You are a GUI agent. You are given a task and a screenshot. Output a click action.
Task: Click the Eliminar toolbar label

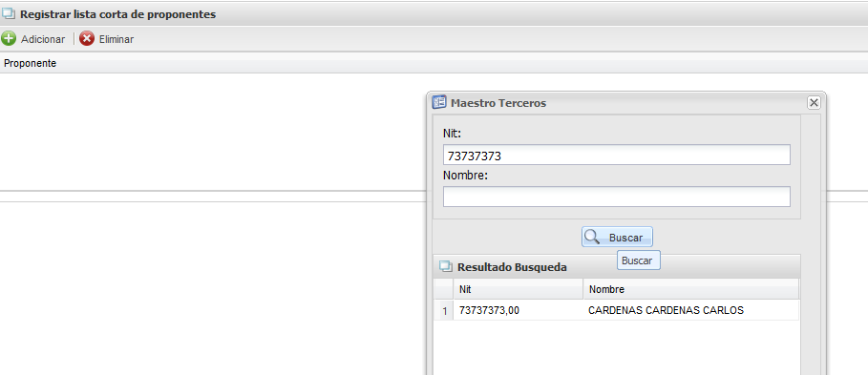pos(116,39)
